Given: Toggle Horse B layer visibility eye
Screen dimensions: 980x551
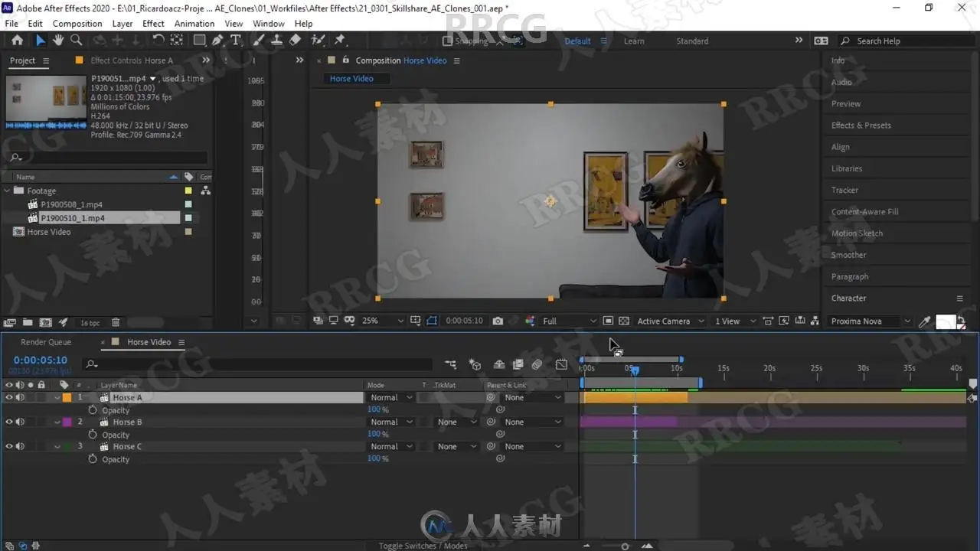Looking at the screenshot, I should coord(9,422).
